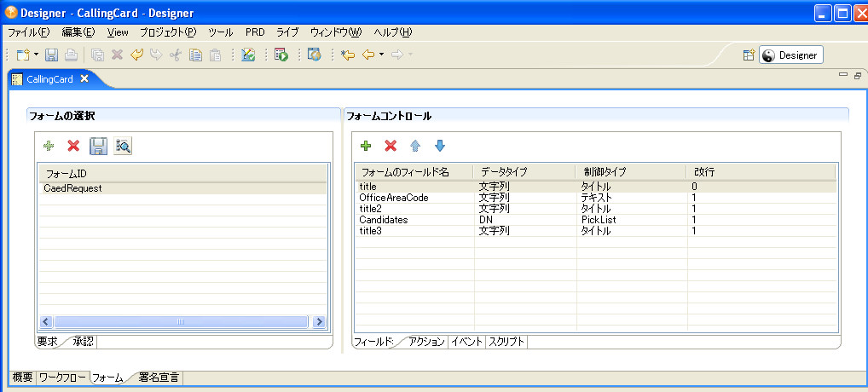
Task: Switch to the ワークフロー bottom tab
Action: (62, 378)
